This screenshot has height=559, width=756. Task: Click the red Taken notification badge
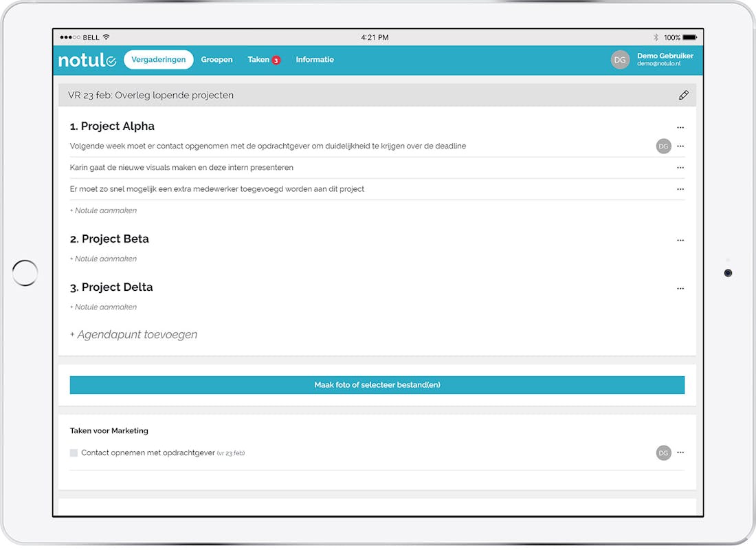pos(276,61)
